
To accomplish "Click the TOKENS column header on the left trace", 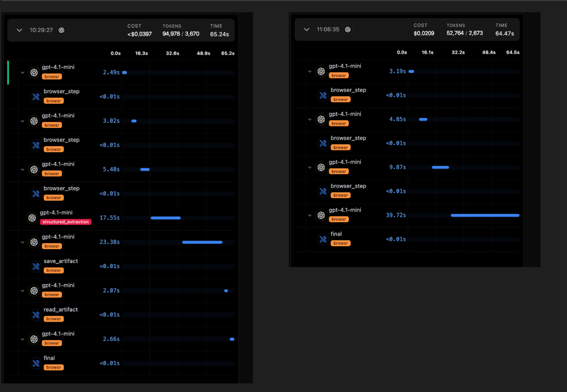I will tap(172, 26).
